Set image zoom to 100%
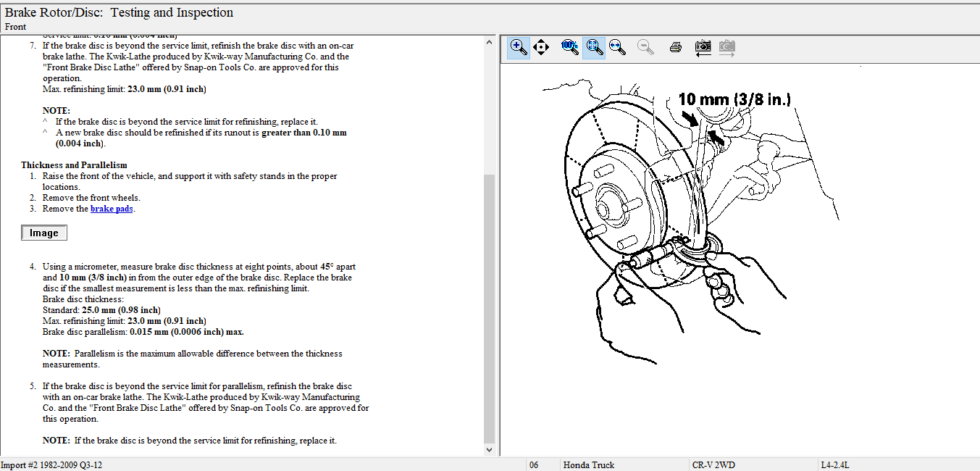The height and width of the screenshot is (471, 980). (x=569, y=48)
